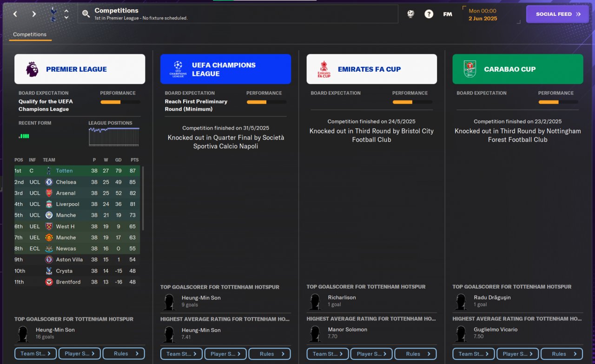
Task: Go back with the left arrow
Action: click(15, 14)
